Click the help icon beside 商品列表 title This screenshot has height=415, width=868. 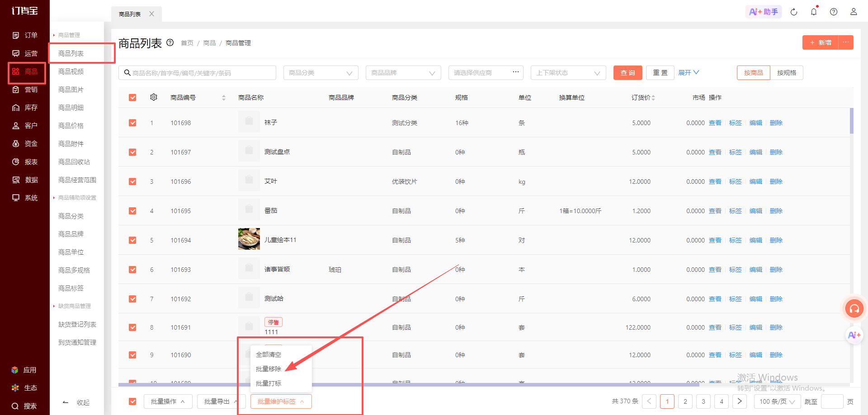170,42
